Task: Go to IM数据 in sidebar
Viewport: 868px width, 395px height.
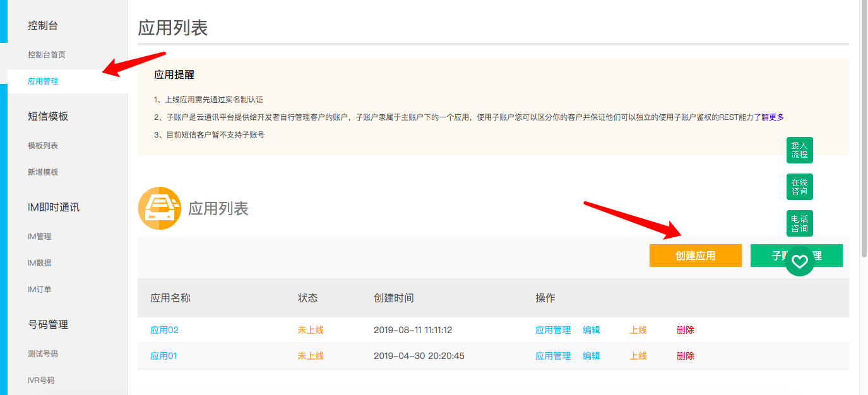Action: [40, 263]
